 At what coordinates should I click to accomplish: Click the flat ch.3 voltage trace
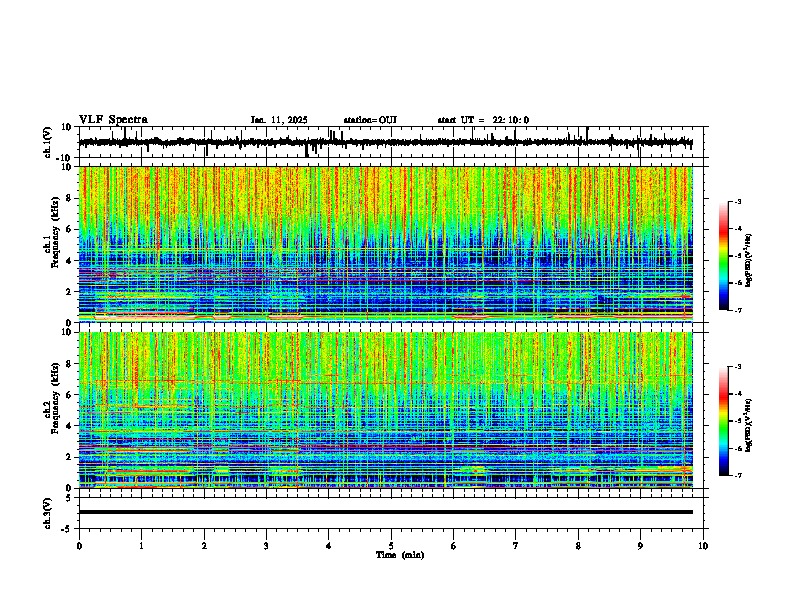pos(386,512)
